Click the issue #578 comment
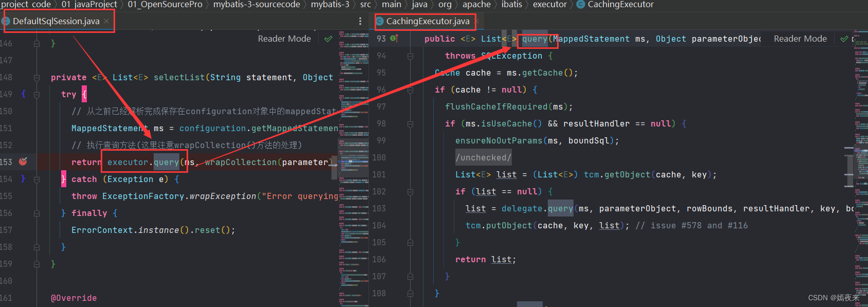The image size is (868, 307). (691, 225)
